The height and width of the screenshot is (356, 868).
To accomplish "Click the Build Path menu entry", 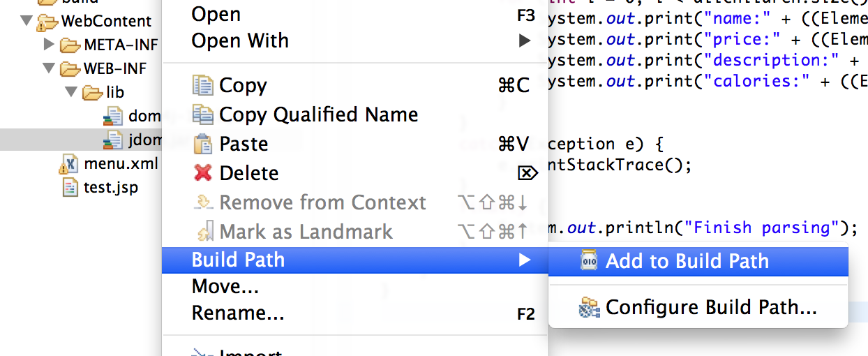I will [355, 260].
